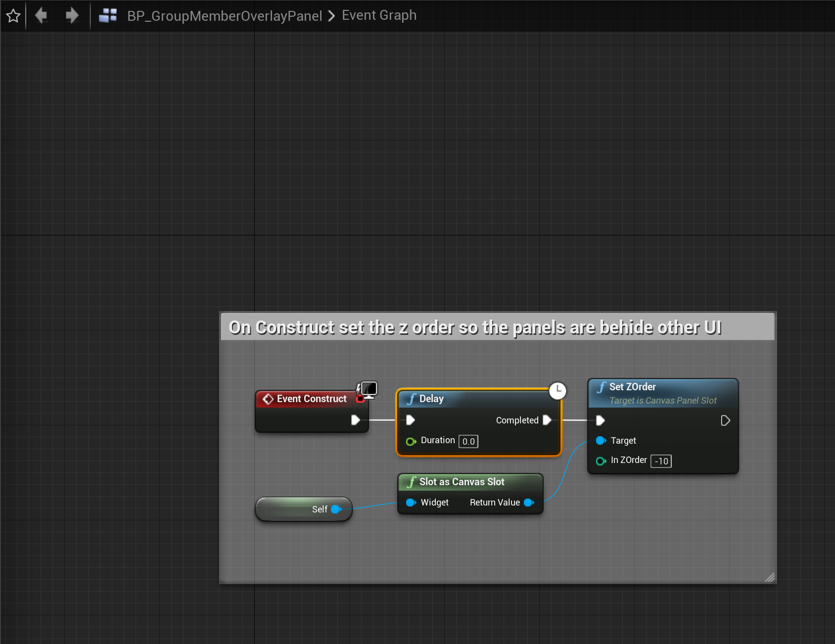Click function icon on Slot as Canvas Slot
Viewport: 835px width, 644px height.
click(x=412, y=482)
